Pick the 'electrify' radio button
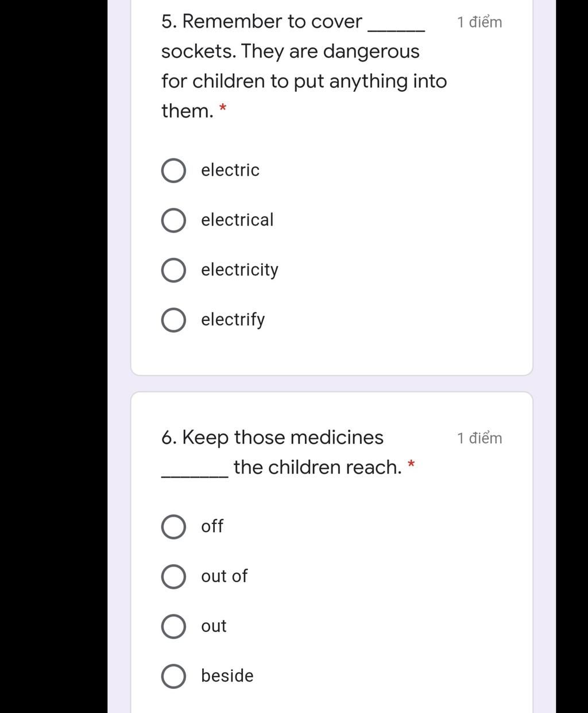 point(173,320)
